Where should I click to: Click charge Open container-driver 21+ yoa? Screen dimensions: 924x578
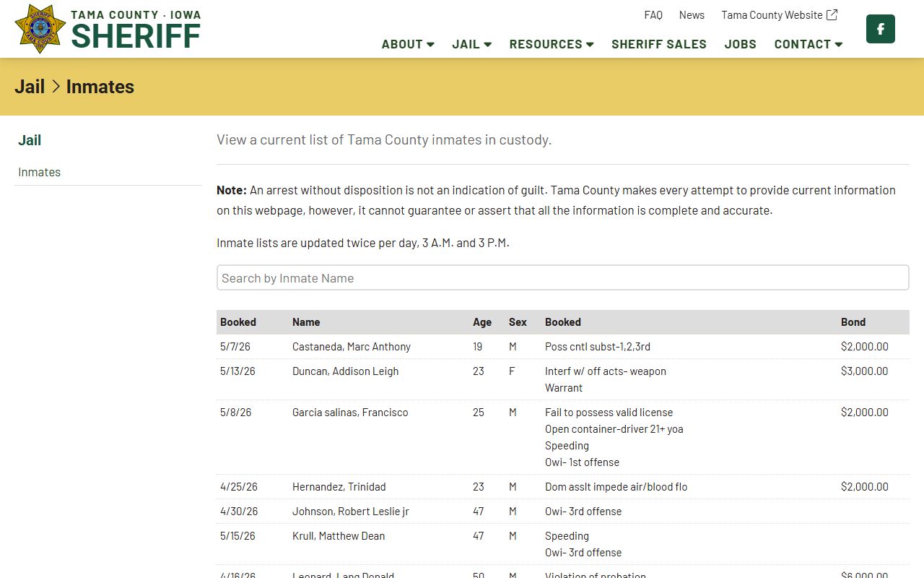pyautogui.click(x=614, y=429)
